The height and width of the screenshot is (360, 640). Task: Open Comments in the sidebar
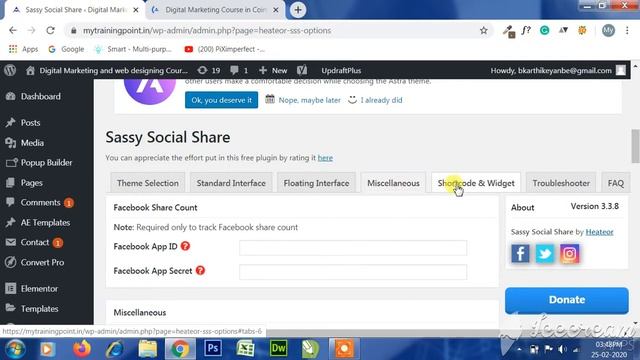40,202
